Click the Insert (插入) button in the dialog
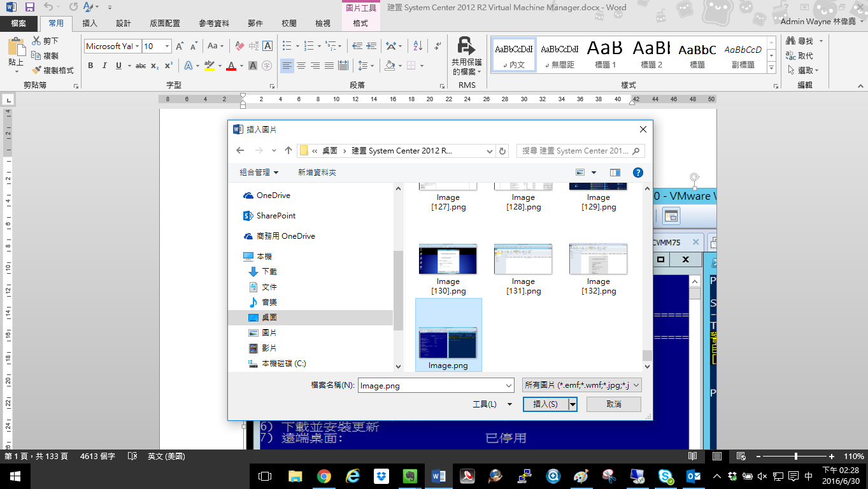This screenshot has height=489, width=868. [546, 404]
